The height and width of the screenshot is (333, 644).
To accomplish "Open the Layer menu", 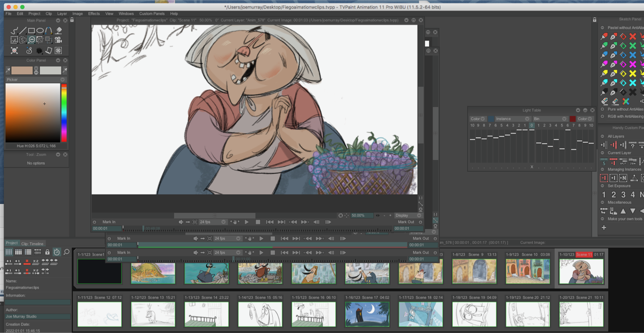I will click(x=62, y=14).
